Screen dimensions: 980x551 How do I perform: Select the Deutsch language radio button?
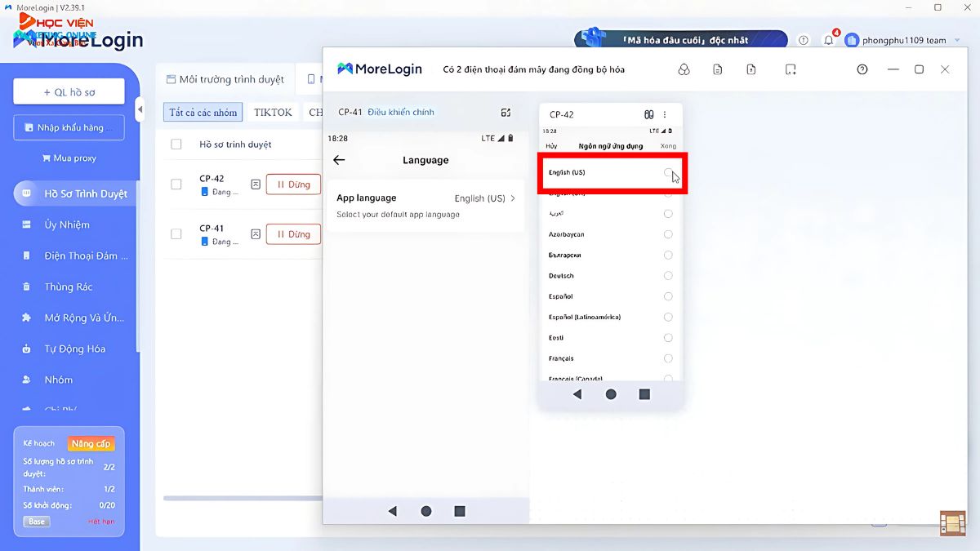668,276
